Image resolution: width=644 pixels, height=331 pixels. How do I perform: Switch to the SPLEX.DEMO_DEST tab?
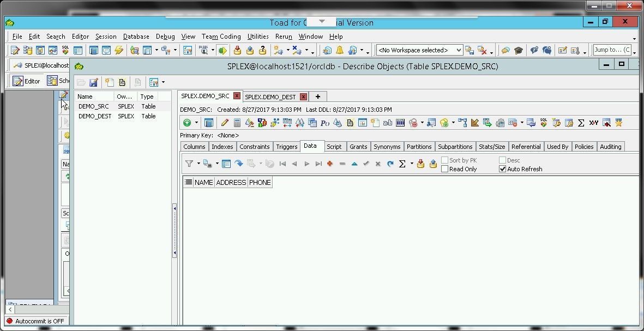point(270,97)
